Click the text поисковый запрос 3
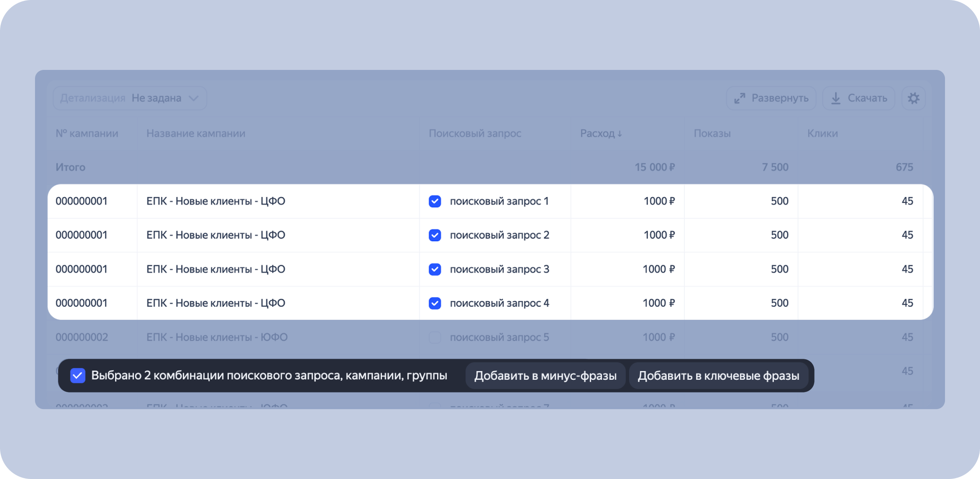The image size is (980, 479). (x=500, y=269)
